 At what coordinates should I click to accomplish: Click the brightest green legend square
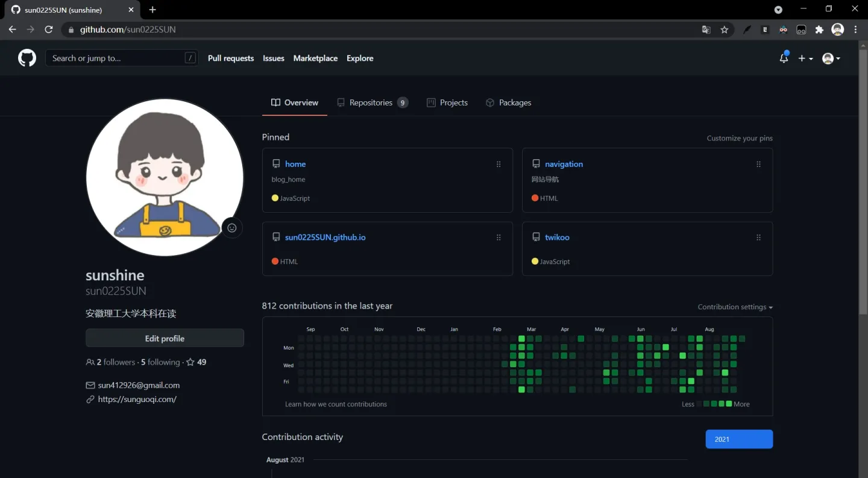[729, 404]
